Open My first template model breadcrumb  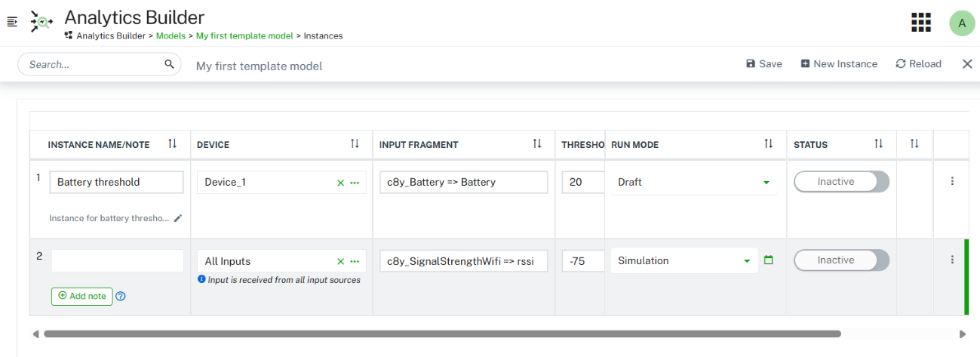pos(244,35)
